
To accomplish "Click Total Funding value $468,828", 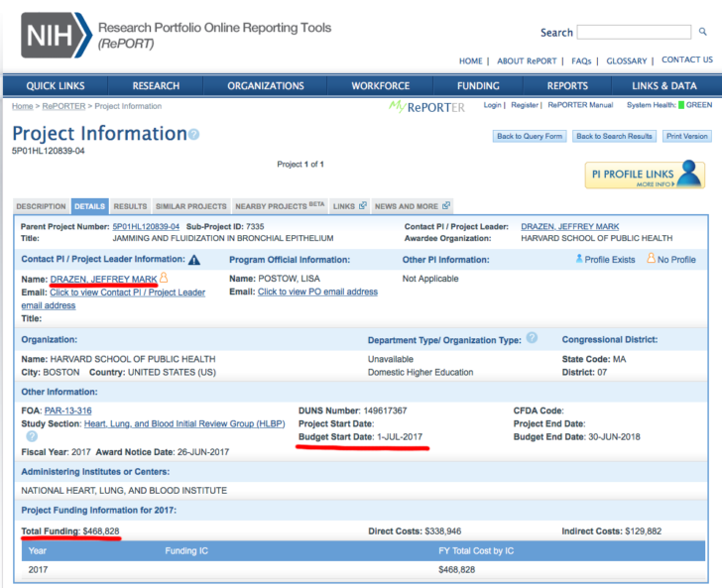I will [101, 531].
